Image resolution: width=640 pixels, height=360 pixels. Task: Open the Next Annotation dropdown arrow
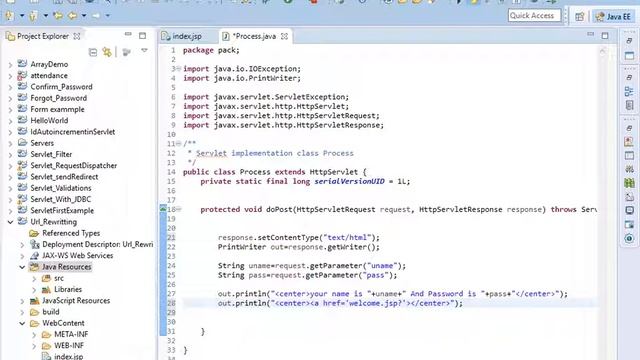[x=22, y=16]
